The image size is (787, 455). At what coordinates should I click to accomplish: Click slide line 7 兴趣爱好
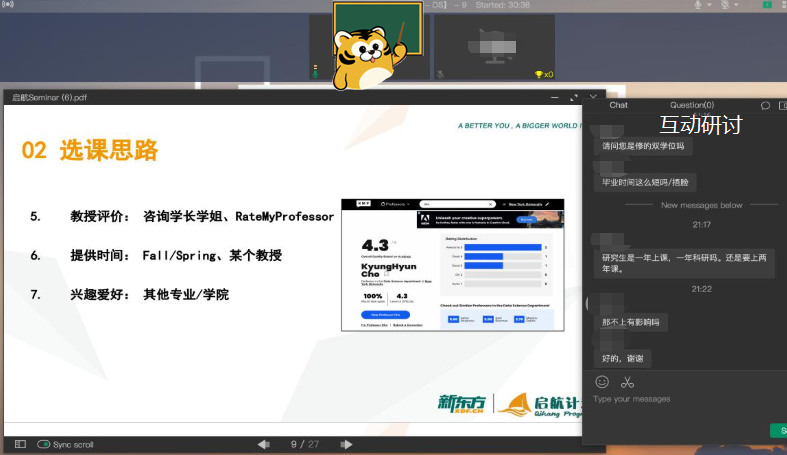(129, 294)
